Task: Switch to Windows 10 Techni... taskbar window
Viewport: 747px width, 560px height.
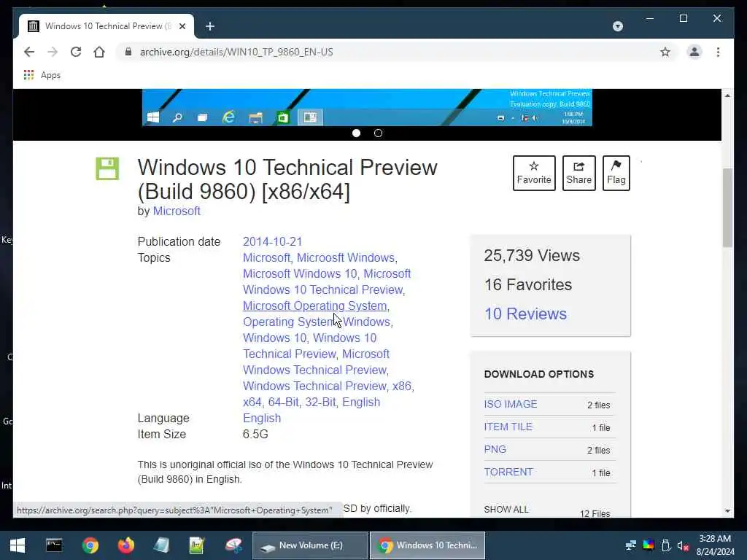Action: pyautogui.click(x=427, y=545)
